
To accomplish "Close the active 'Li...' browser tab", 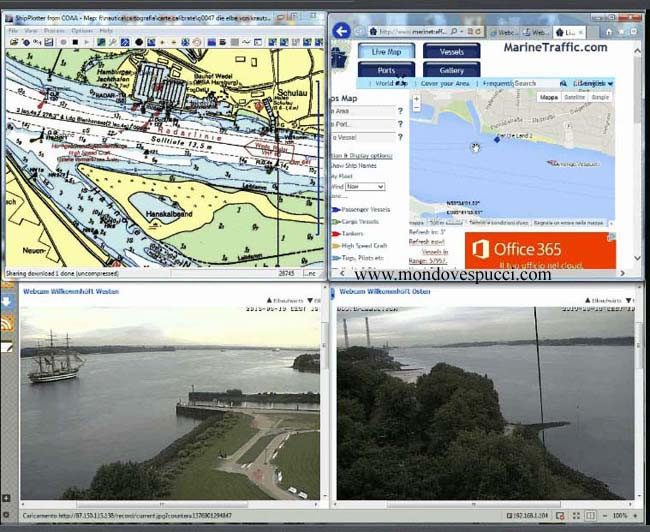I will click(581, 32).
